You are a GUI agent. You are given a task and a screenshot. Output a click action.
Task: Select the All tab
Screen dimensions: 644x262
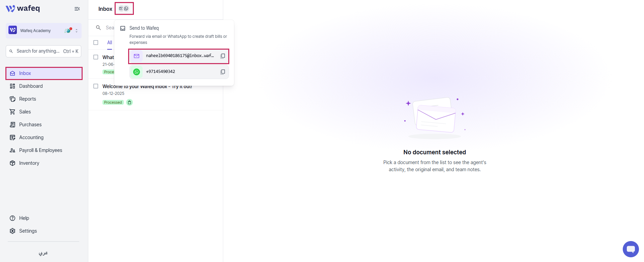click(110, 43)
